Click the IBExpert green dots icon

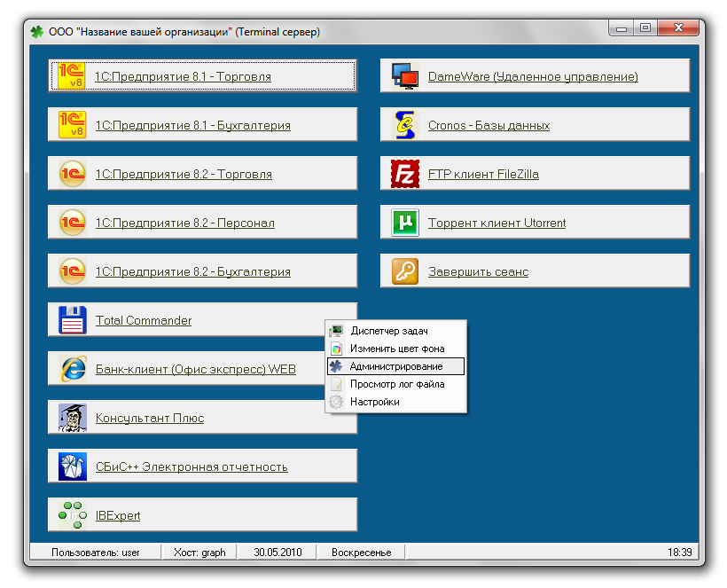point(73,515)
